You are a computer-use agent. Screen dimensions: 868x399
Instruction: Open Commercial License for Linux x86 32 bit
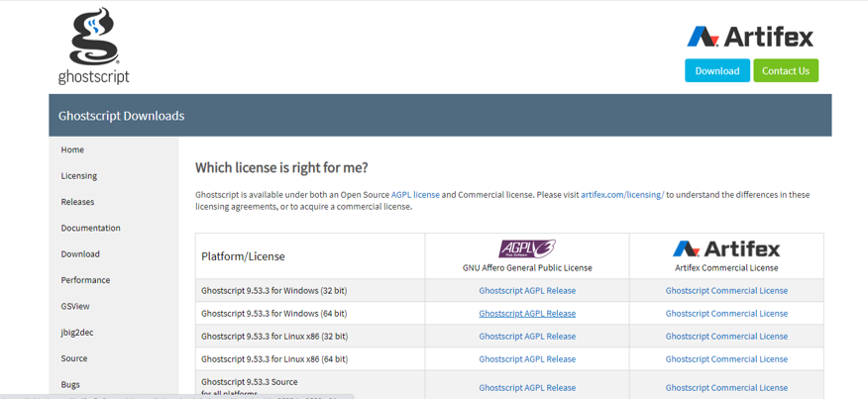pos(726,337)
